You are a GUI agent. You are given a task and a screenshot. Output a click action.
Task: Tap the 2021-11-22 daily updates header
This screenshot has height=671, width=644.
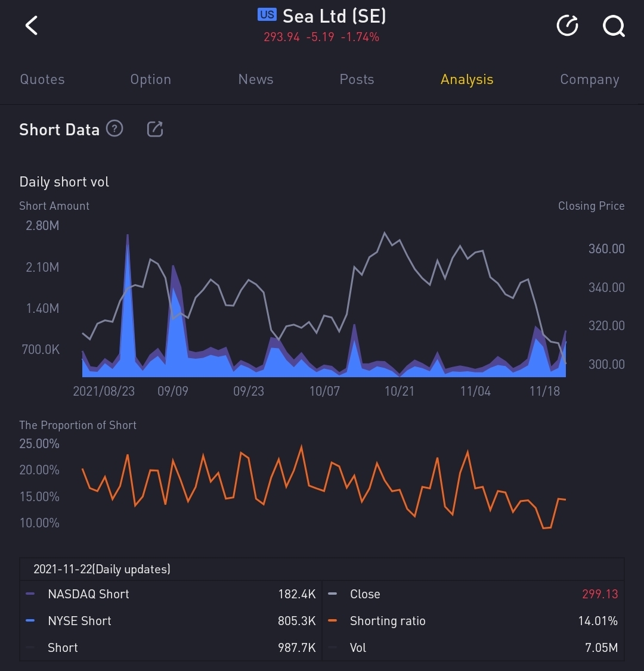pos(102,569)
